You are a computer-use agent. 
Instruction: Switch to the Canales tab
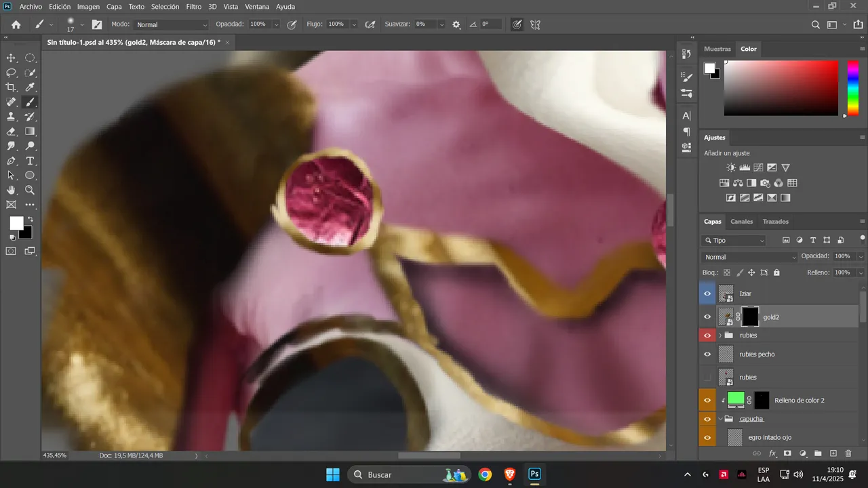pyautogui.click(x=742, y=222)
